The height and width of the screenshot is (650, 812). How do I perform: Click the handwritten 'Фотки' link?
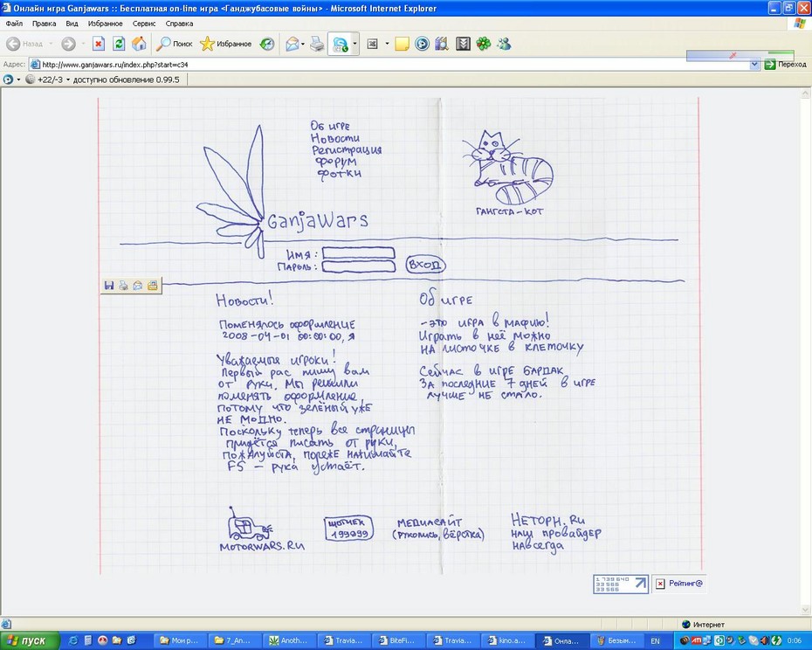pos(339,174)
